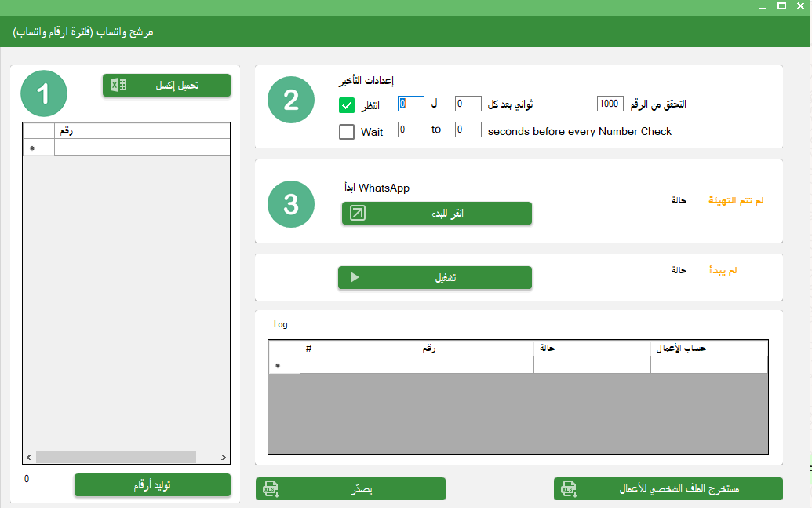812x508 pixels.
Task: Click the horizontal scrollbar thumb in numbers list
Action: click(116, 457)
